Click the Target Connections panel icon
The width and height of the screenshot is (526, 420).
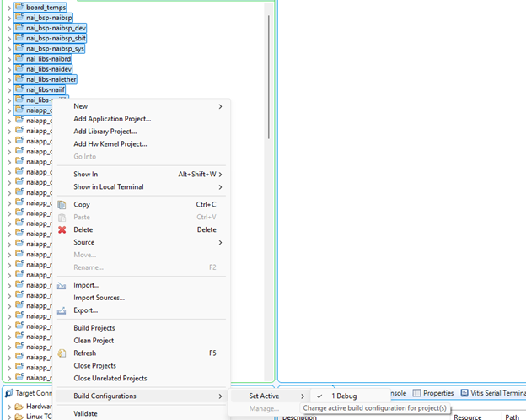(x=8, y=394)
